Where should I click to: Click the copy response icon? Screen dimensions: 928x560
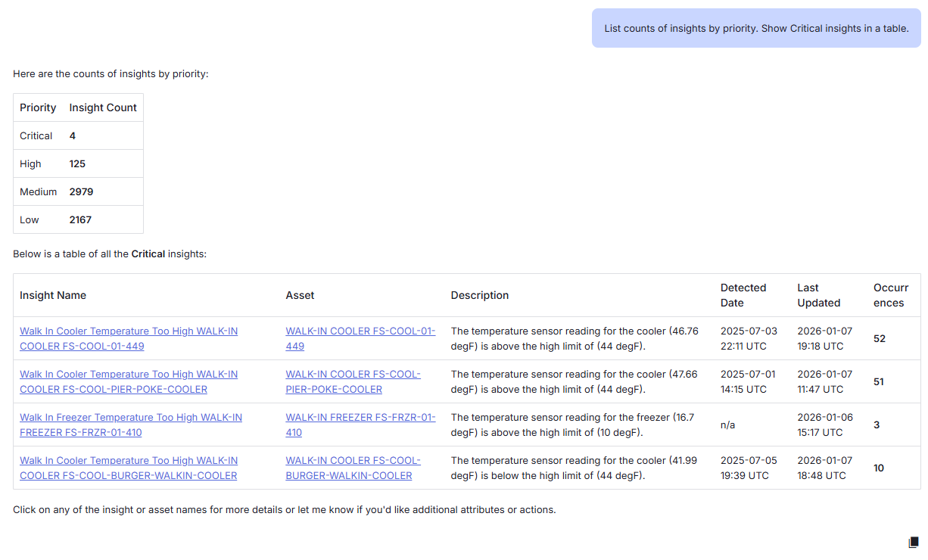tap(913, 543)
